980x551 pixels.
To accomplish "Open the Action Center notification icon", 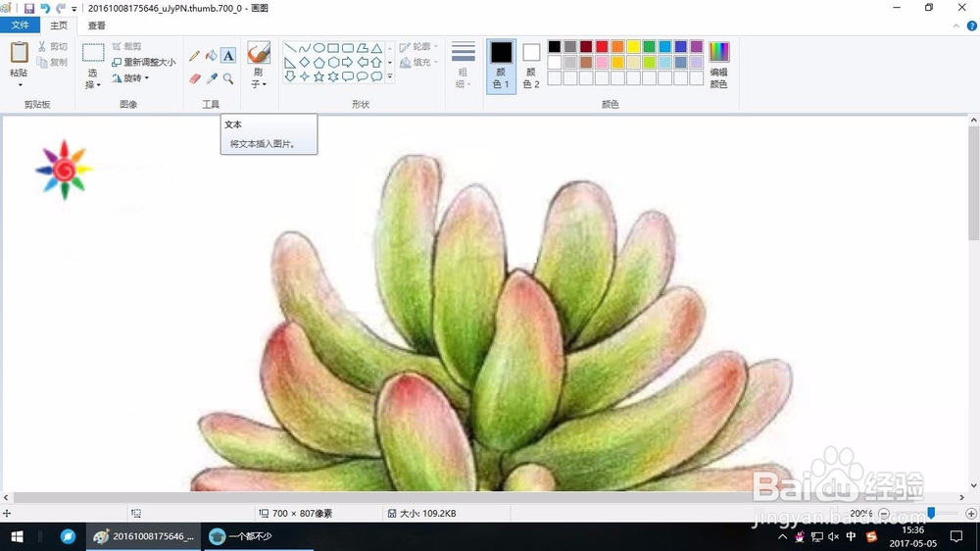I will pos(956,536).
